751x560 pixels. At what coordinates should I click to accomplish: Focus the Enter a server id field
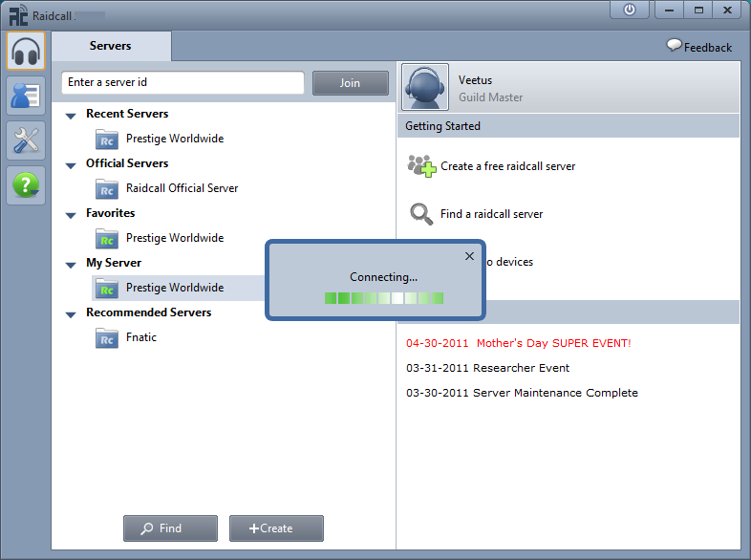(182, 83)
